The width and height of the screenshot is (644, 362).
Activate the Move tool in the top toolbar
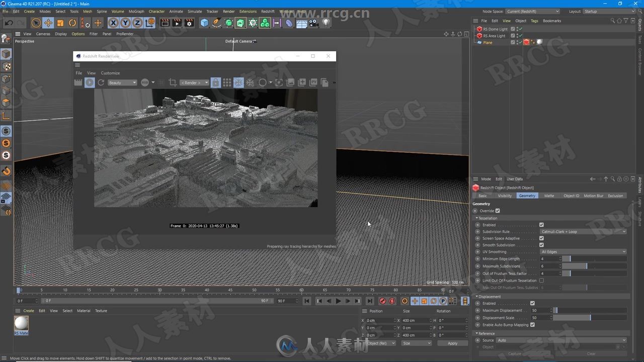pos(48,23)
